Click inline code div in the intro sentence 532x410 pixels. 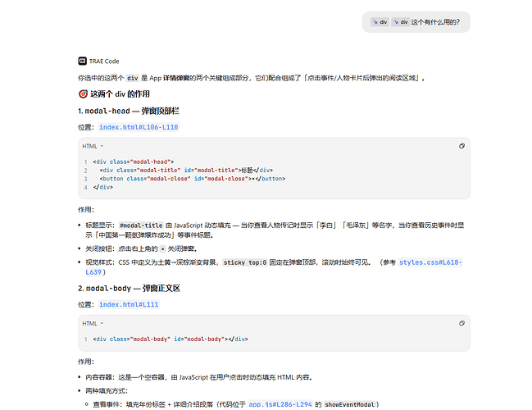point(132,78)
